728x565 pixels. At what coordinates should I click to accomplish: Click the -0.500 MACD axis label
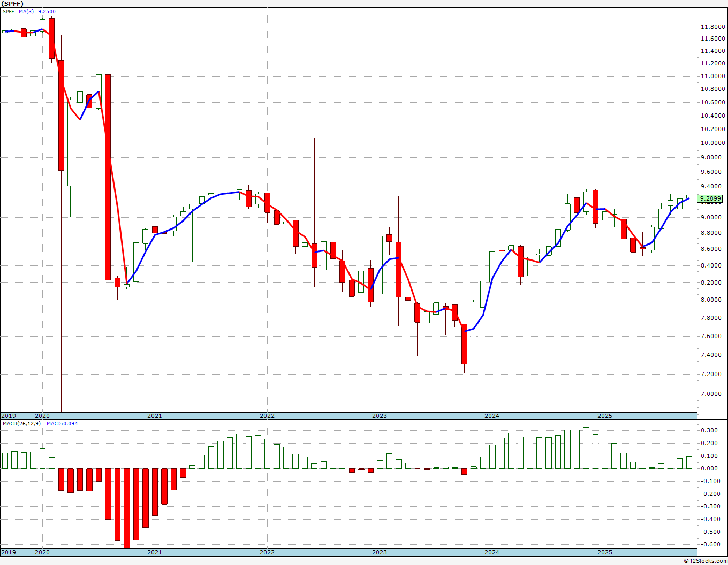[711, 532]
